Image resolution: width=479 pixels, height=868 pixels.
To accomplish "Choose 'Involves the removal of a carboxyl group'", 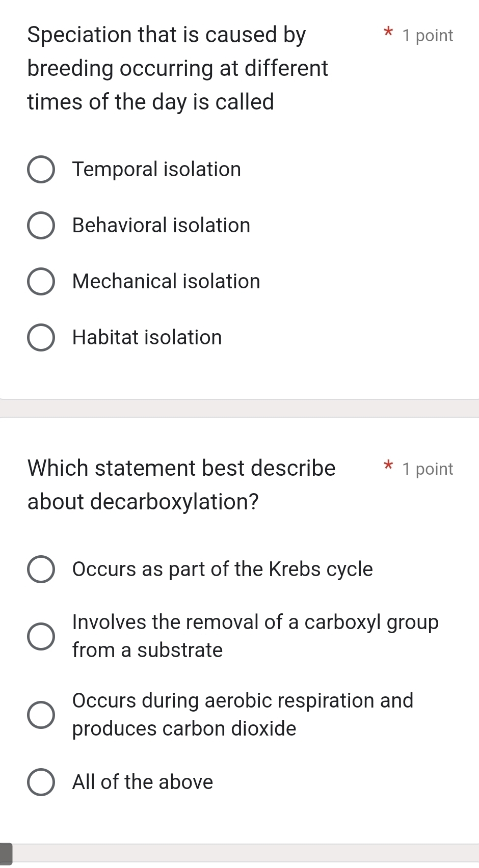I will pos(41,635).
